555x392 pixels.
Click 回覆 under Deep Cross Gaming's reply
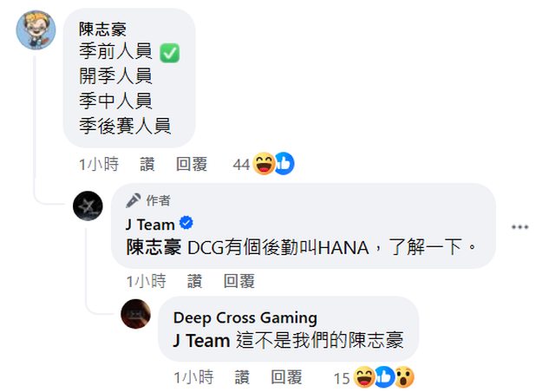click(286, 377)
